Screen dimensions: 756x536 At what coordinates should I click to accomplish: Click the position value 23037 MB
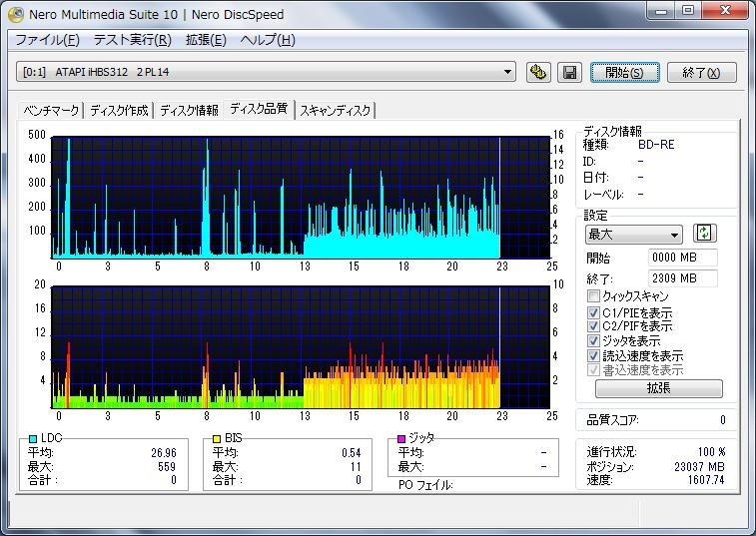click(x=699, y=466)
